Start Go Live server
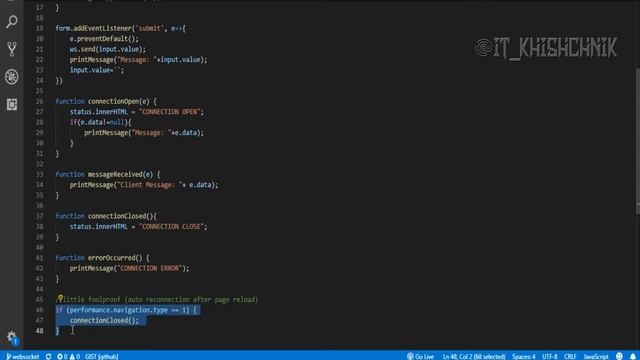The height and width of the screenshot is (360, 640). 420,356
